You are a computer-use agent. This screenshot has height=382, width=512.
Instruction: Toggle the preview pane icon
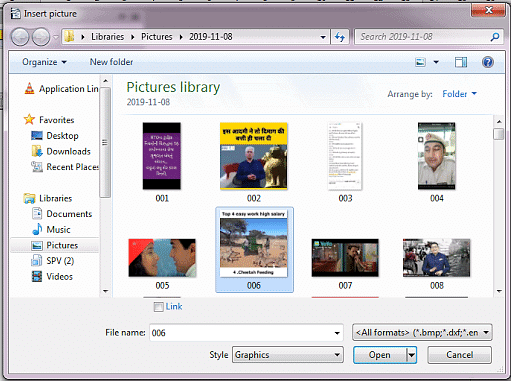(461, 62)
